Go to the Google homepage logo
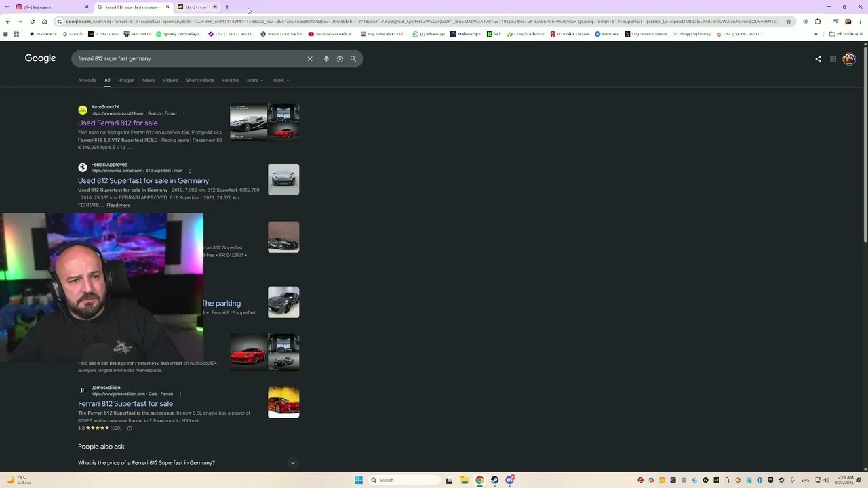 [41, 58]
